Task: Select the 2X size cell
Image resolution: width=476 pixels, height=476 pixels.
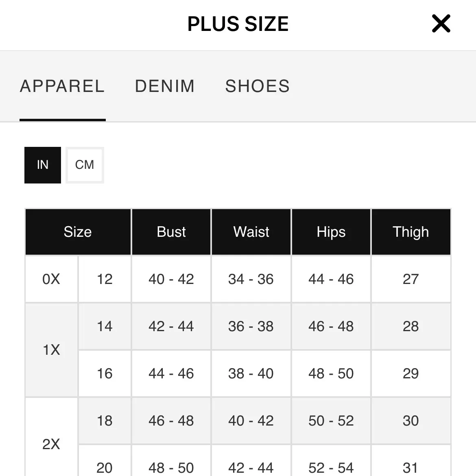Action: coord(51,444)
